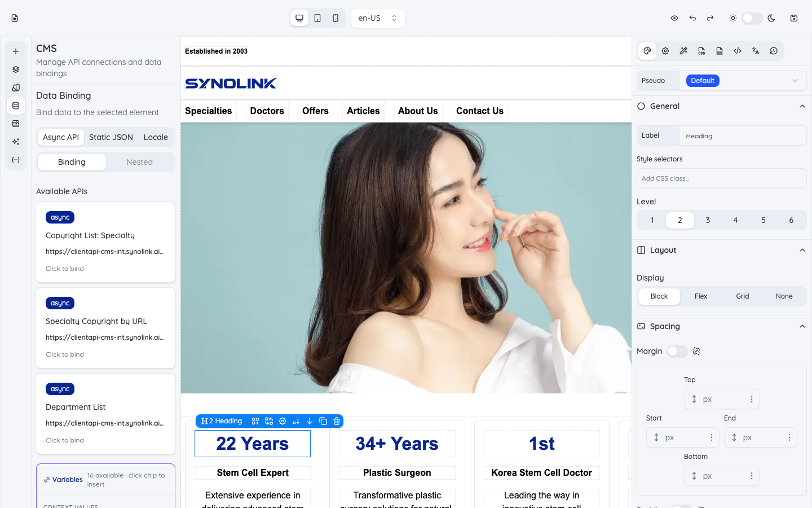812x508 pixels.
Task: Click the preview eye icon
Action: pos(674,18)
